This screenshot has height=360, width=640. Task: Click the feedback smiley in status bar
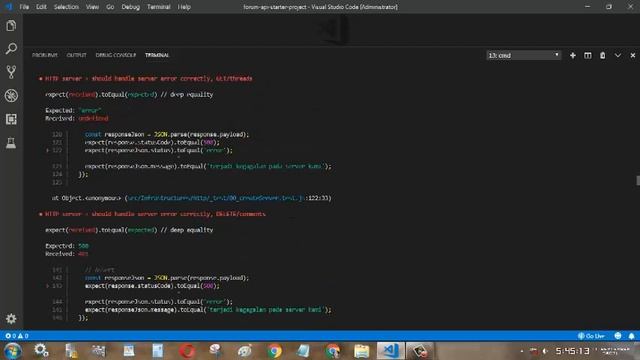(x=618, y=336)
